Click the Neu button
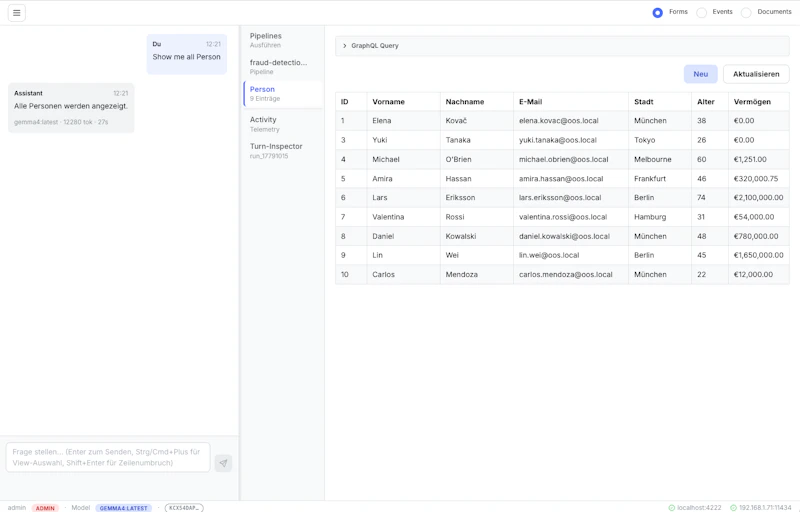Screen dimensions: 800x512 tap(701, 74)
